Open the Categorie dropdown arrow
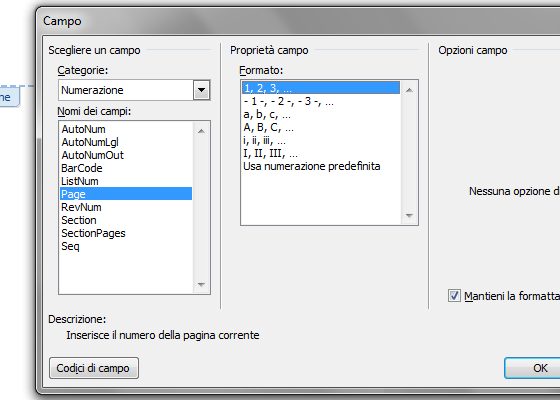Image resolution: width=560 pixels, height=400 pixels. coord(201,90)
